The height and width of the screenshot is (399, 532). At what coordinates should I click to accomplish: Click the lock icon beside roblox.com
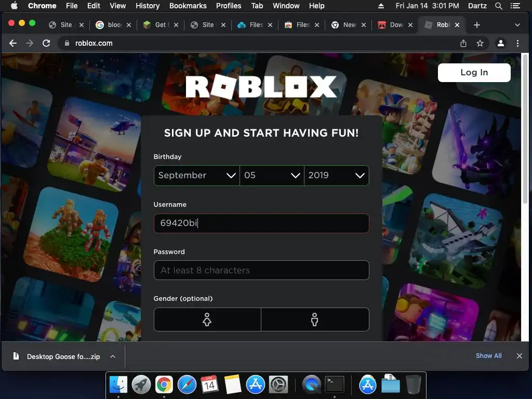67,43
